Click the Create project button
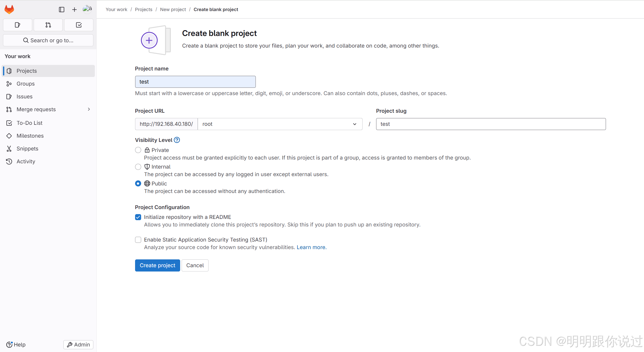The image size is (644, 352). point(157,265)
